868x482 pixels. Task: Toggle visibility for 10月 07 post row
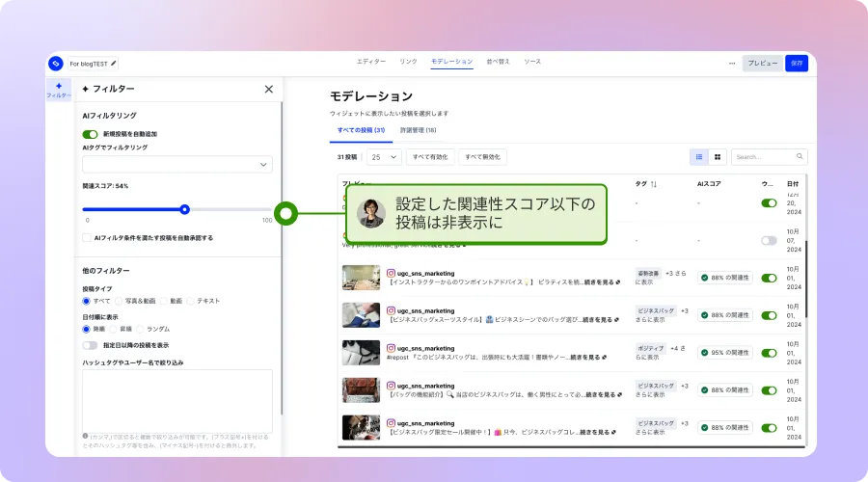[769, 240]
